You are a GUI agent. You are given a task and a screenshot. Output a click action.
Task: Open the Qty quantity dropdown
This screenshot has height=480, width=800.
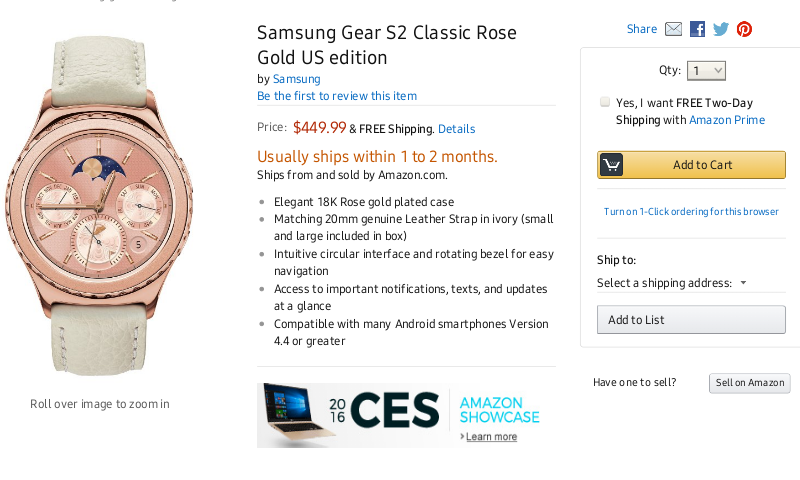point(706,71)
